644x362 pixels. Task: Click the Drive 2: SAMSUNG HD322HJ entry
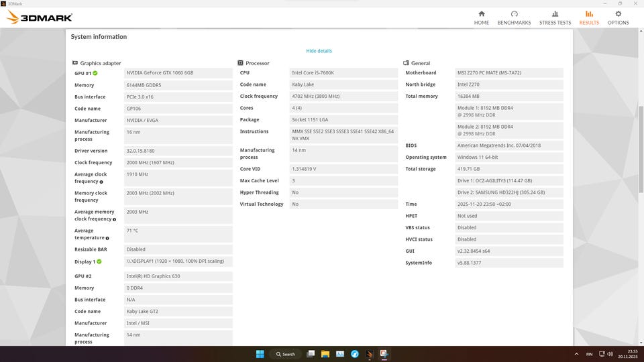point(509,192)
